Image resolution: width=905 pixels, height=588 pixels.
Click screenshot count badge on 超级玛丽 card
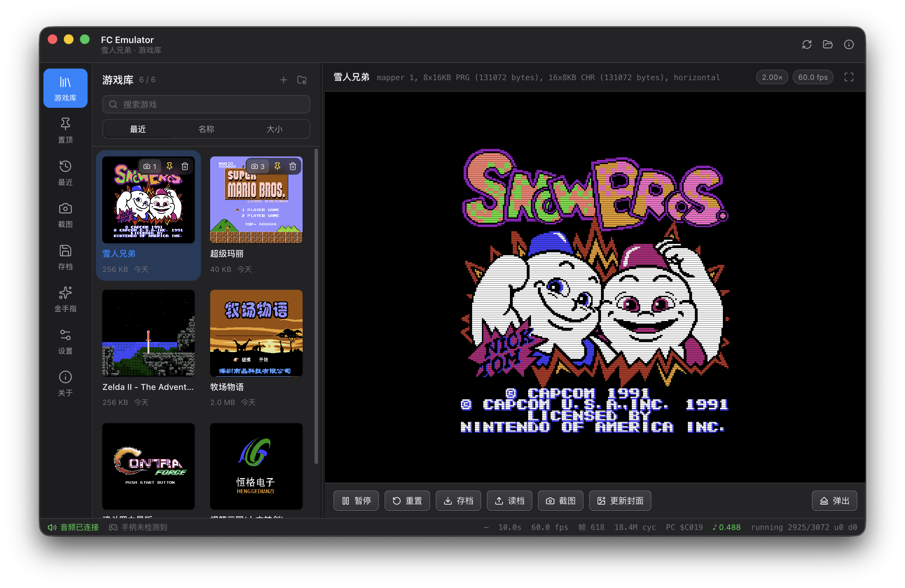pyautogui.click(x=258, y=167)
